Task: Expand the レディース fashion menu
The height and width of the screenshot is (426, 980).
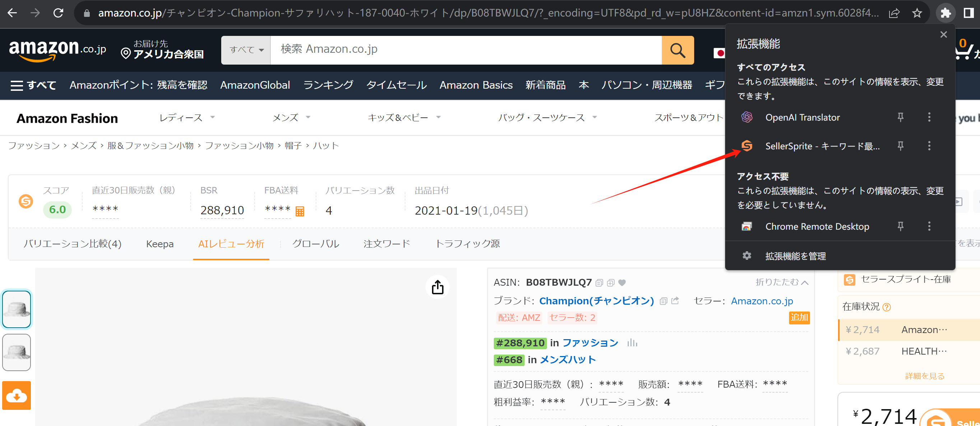Action: point(187,117)
